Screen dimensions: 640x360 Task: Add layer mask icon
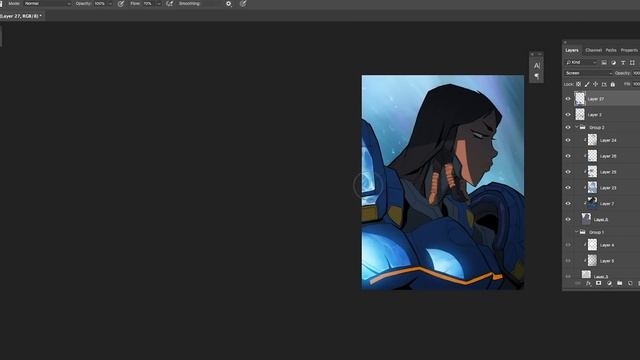(x=598, y=283)
